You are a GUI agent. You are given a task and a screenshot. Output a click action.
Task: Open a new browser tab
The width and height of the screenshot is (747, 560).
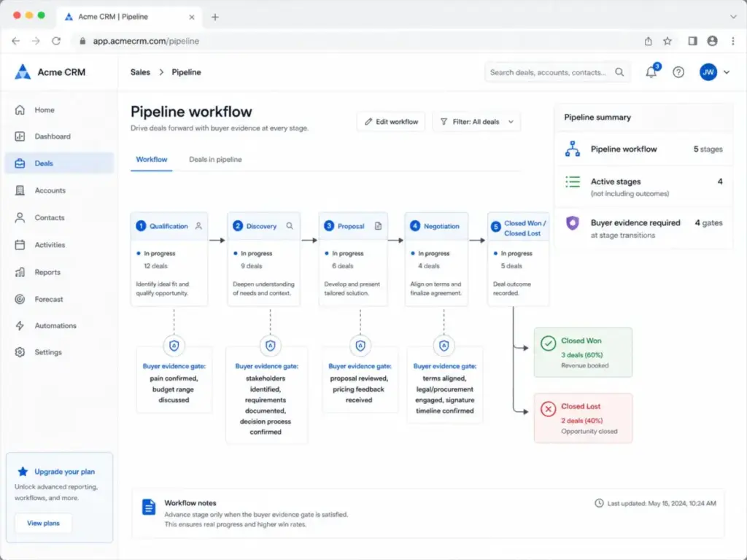pyautogui.click(x=215, y=17)
